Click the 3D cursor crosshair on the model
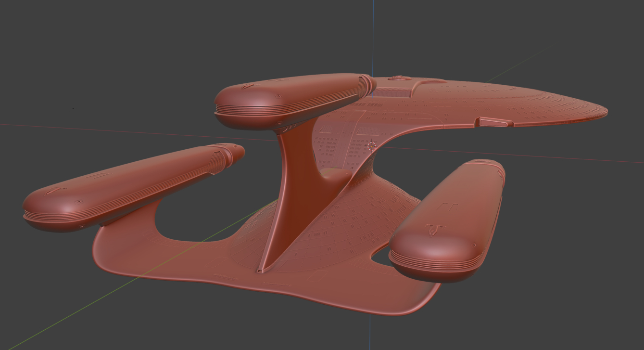Screen dimensions: 644x350 click(371, 145)
